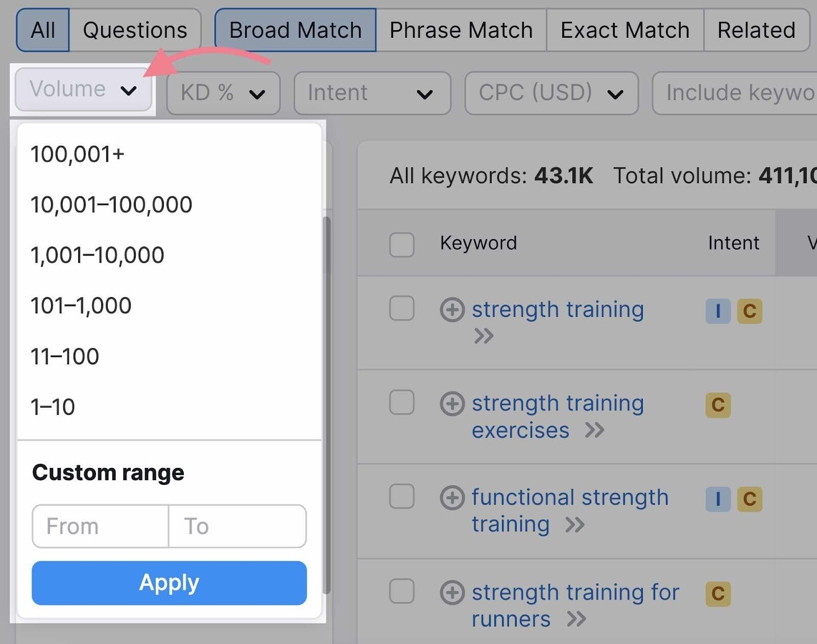Click the custom range 'From' field
This screenshot has width=817, height=644.
pyautogui.click(x=100, y=526)
